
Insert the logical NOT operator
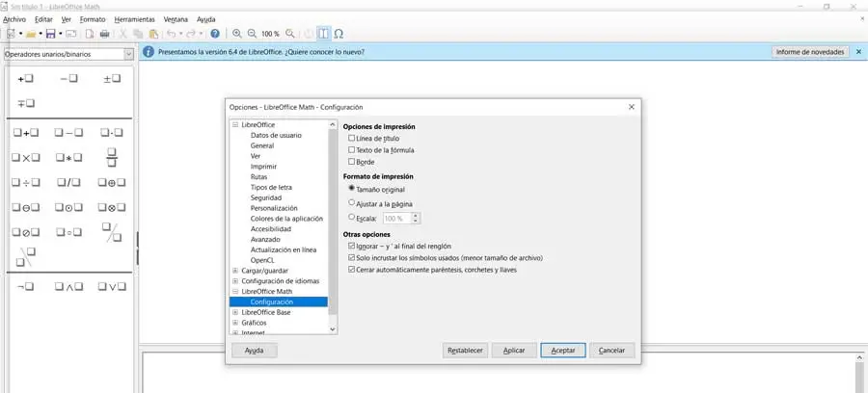pyautogui.click(x=25, y=286)
